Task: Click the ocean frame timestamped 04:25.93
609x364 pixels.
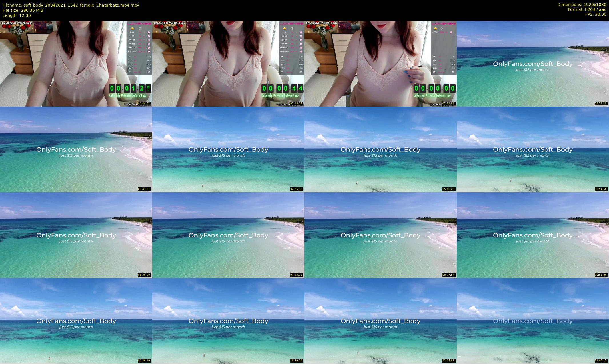Action: [228, 149]
